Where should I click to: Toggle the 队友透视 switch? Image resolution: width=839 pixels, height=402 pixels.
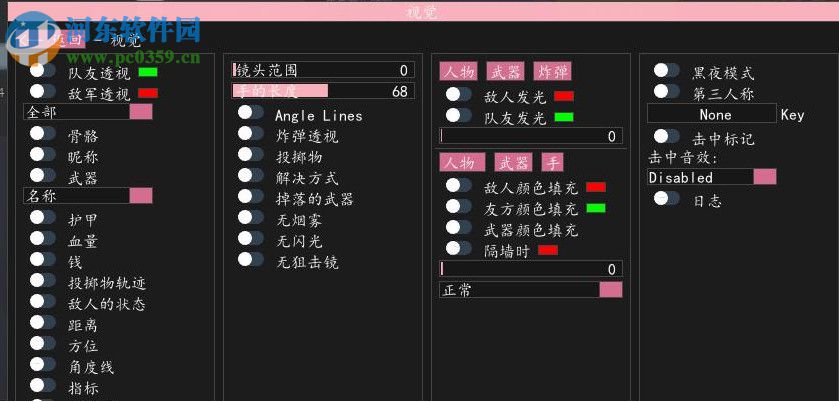point(43,70)
